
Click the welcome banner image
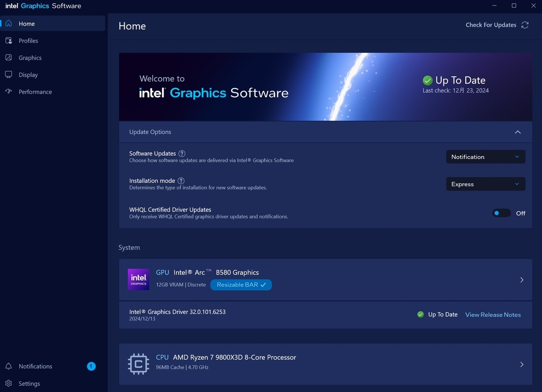click(x=326, y=87)
